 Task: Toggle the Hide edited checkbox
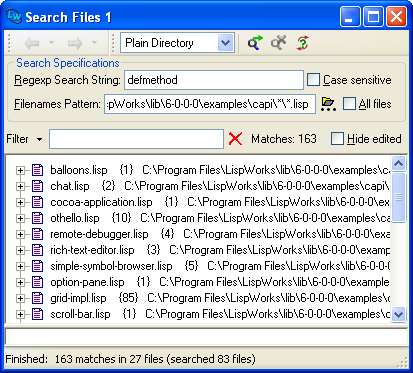337,139
